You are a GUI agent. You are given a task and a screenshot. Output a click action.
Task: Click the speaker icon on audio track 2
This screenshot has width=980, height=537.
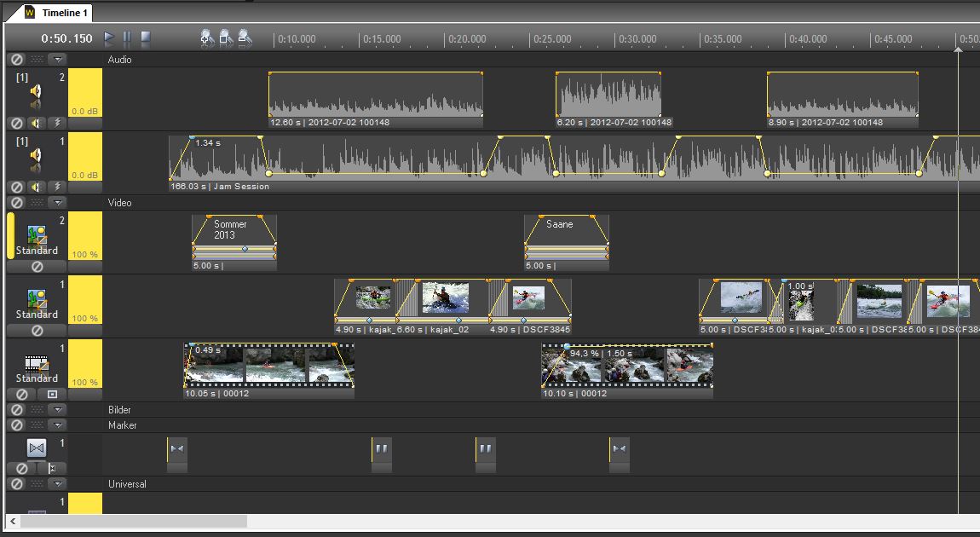coord(36,91)
